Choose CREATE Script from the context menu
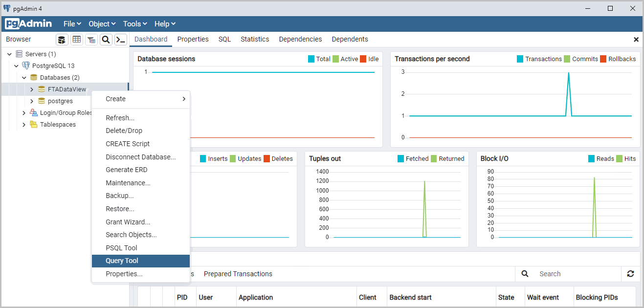Screen dimensions: 644x308 tap(141, 144)
